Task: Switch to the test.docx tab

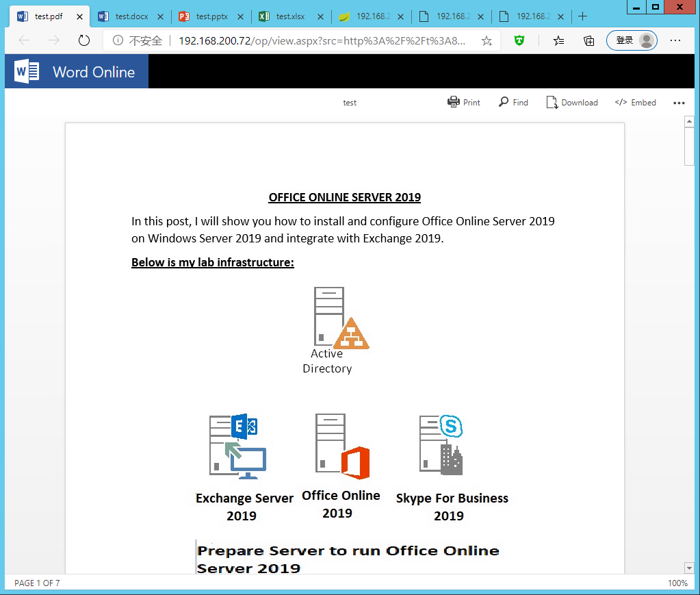Action: pos(131,16)
